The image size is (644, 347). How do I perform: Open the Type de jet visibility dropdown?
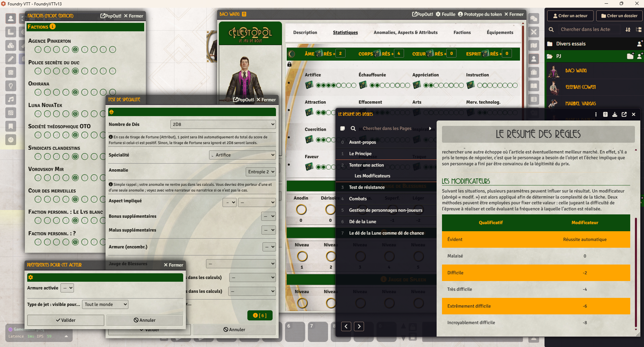pyautogui.click(x=106, y=304)
